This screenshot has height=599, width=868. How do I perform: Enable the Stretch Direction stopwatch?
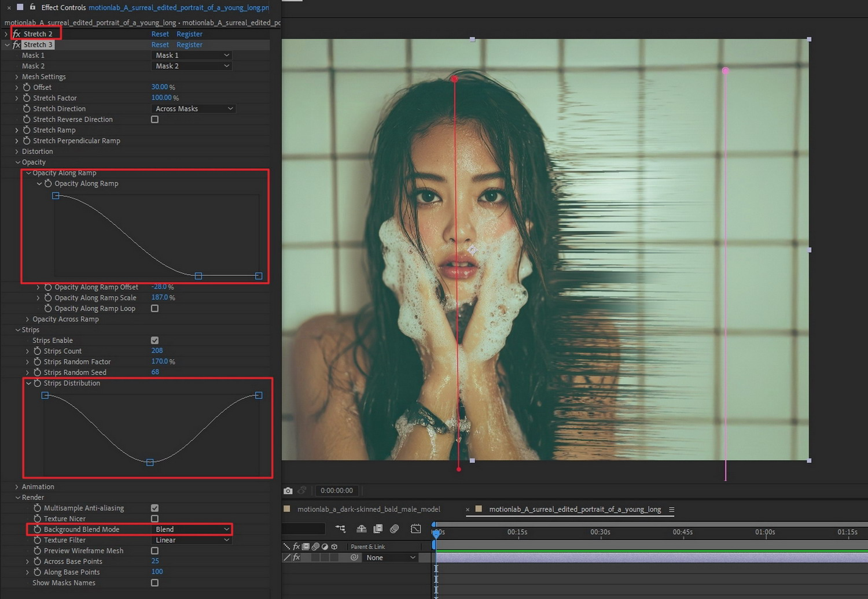pyautogui.click(x=27, y=109)
